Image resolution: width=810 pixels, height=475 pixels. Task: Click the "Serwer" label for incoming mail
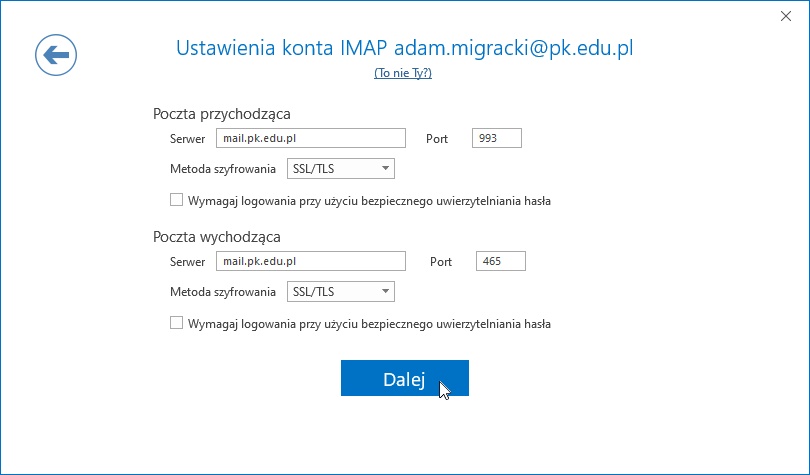tap(188, 138)
